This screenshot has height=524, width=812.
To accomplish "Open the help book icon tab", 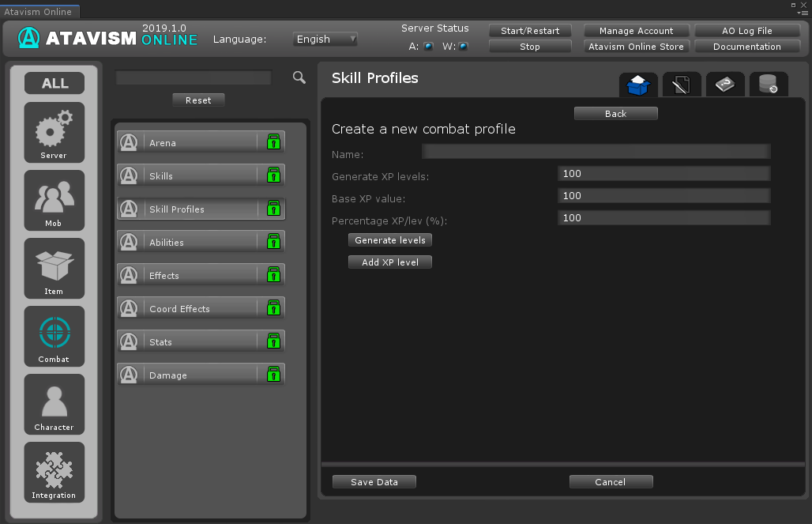I will point(724,84).
